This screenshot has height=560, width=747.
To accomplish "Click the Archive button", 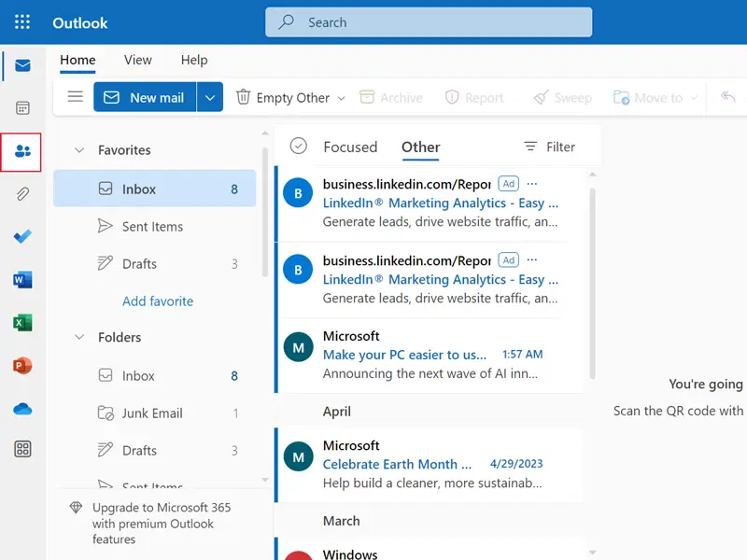I will 391,98.
